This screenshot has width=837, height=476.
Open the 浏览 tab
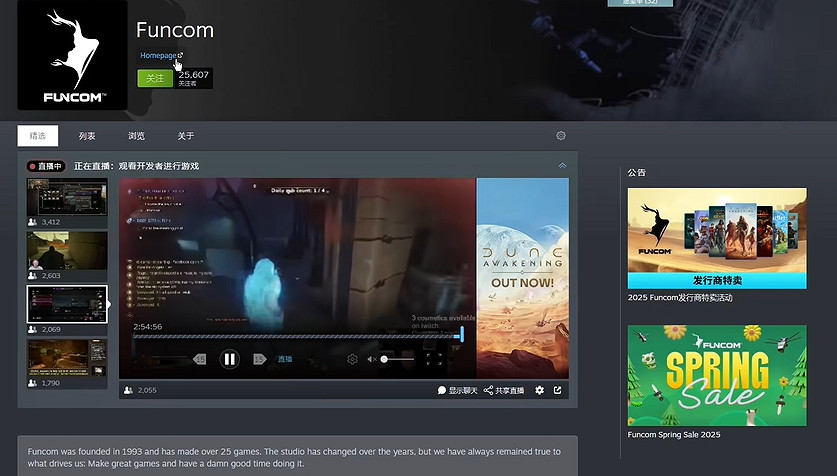pyautogui.click(x=136, y=136)
